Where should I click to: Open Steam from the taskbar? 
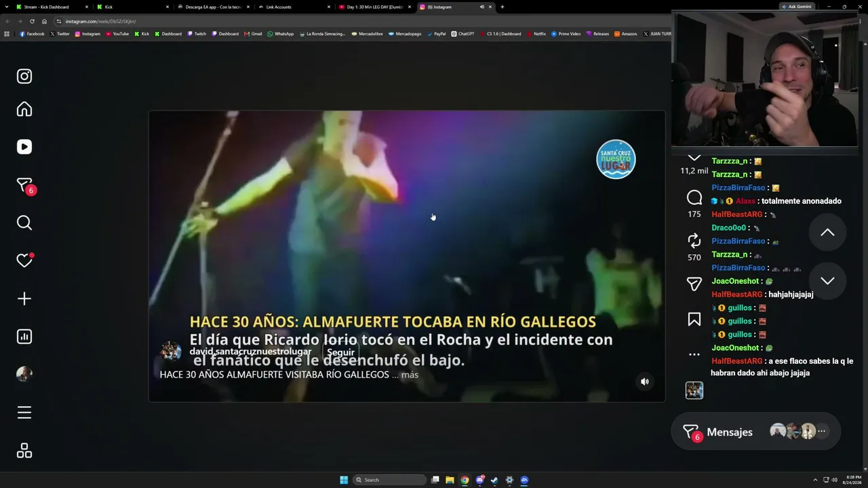coord(494,480)
